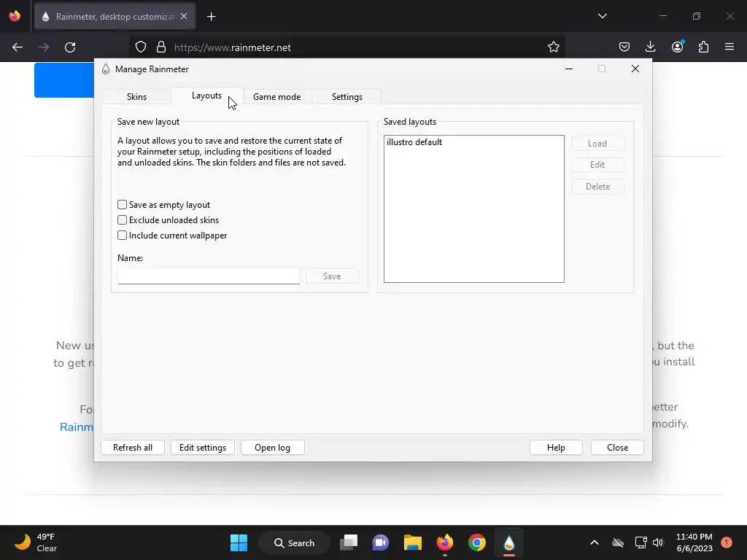
Task: Open File Explorer from taskbar
Action: tap(413, 542)
